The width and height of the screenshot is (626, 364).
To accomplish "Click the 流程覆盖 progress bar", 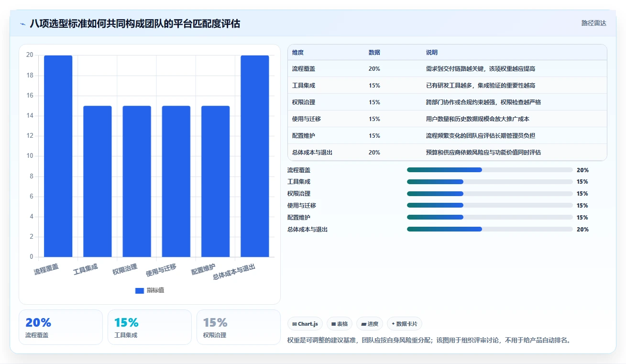I will pos(490,170).
